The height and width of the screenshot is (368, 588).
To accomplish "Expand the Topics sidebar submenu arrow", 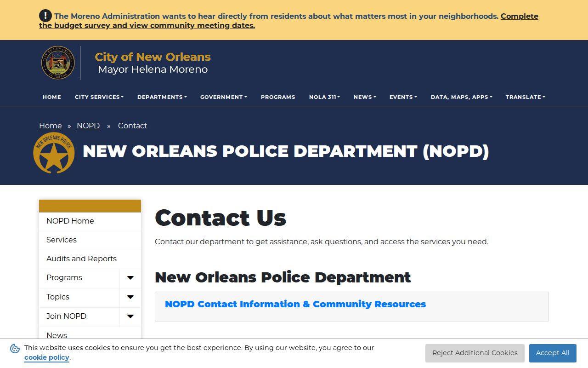I will pos(130,297).
